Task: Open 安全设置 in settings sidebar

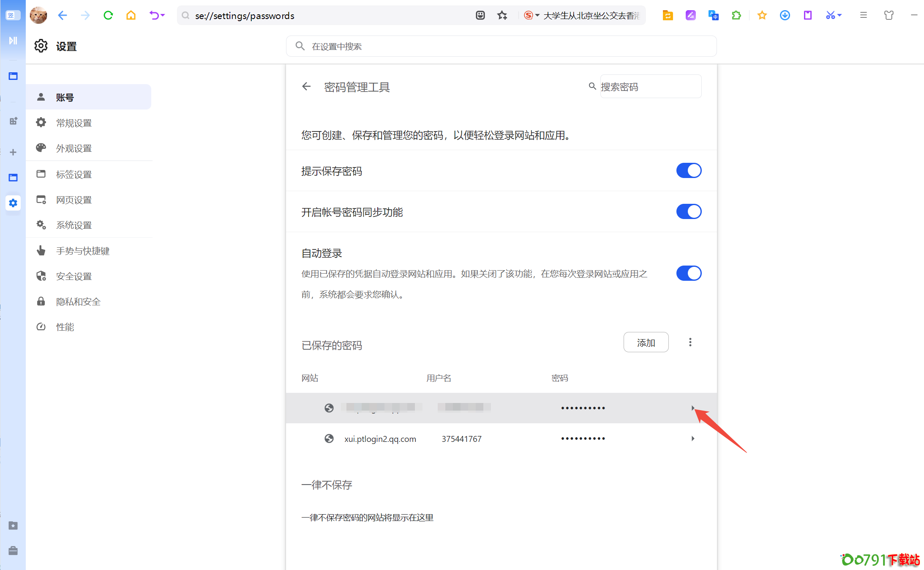Action: 74,276
